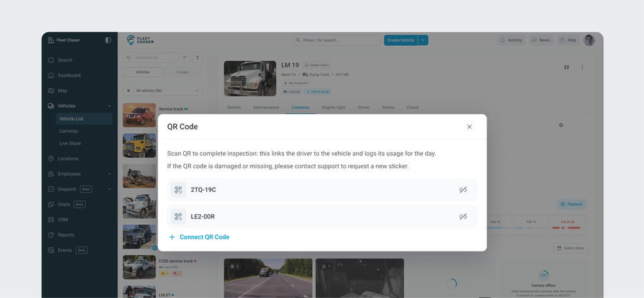Select Vehicle List submenu item
644x298 pixels.
click(84, 119)
